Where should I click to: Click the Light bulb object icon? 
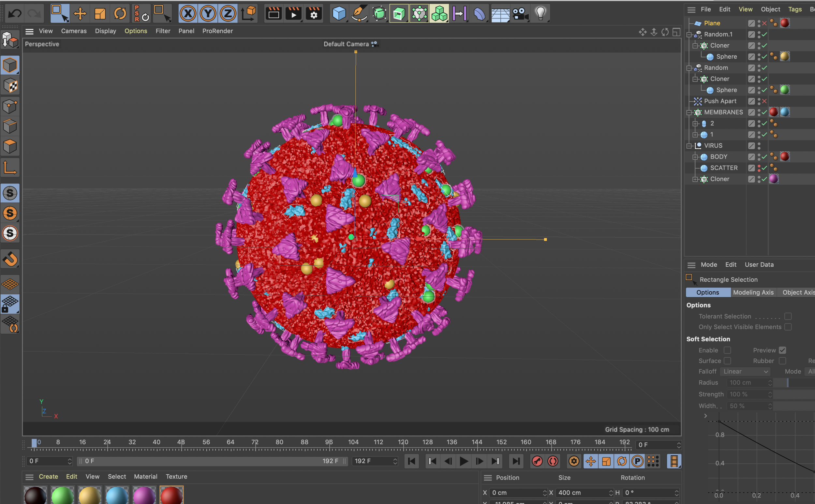pyautogui.click(x=540, y=14)
